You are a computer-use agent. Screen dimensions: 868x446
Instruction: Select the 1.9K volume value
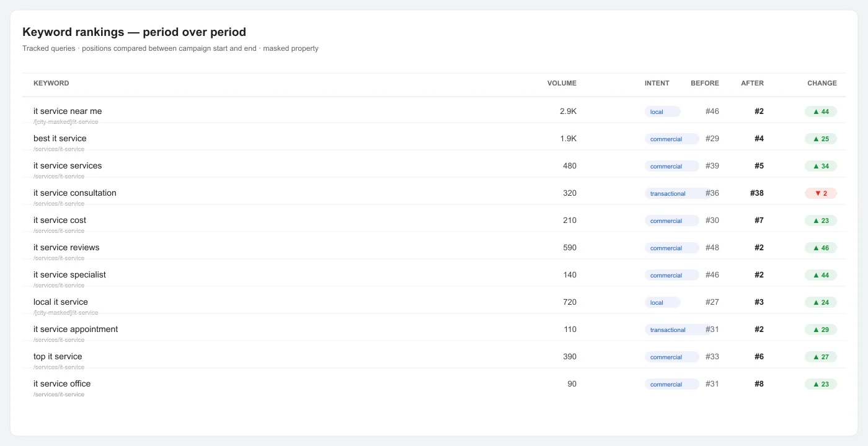[568, 138]
